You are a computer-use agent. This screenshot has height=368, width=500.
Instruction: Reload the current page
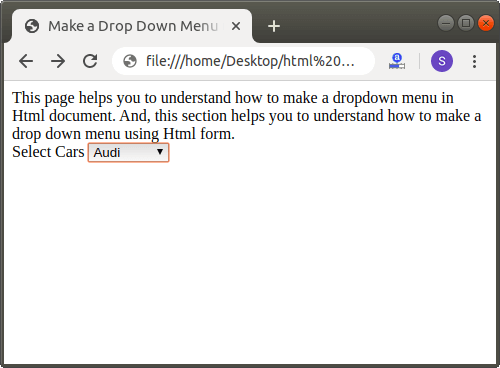click(90, 61)
